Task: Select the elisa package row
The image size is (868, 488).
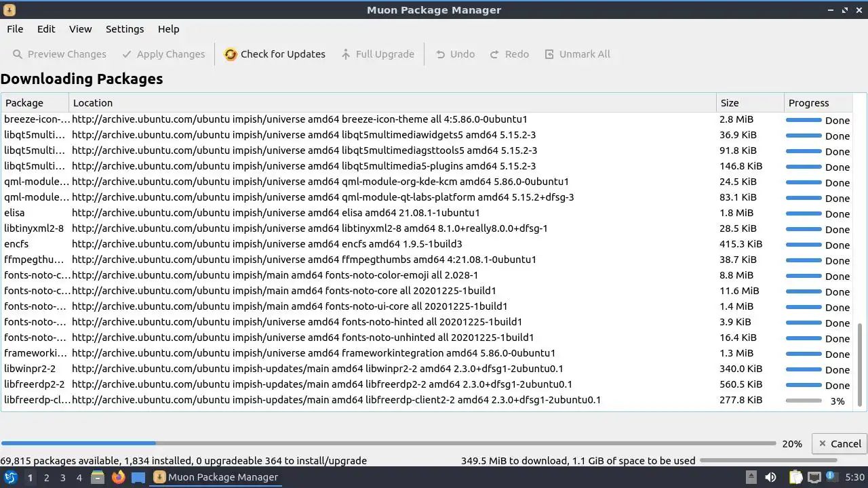Action: (427, 213)
